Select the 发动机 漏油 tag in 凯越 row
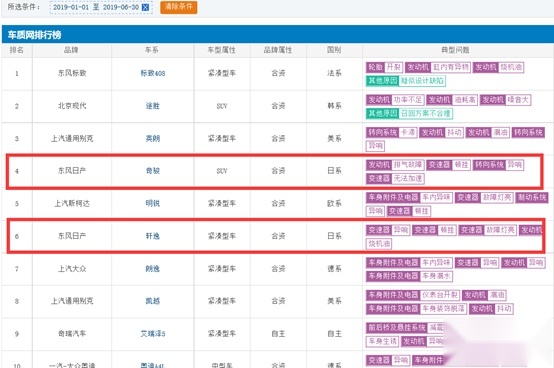This screenshot has height=368, width=554. click(x=484, y=295)
